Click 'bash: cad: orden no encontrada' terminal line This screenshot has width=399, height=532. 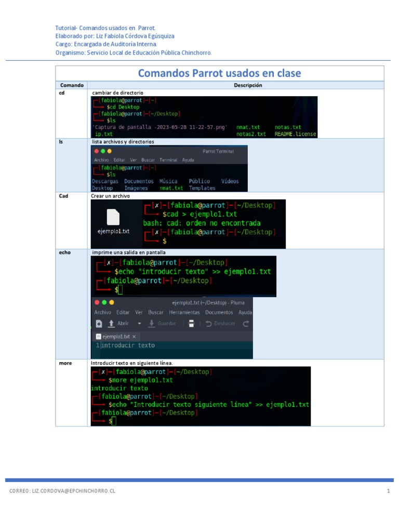click(202, 223)
